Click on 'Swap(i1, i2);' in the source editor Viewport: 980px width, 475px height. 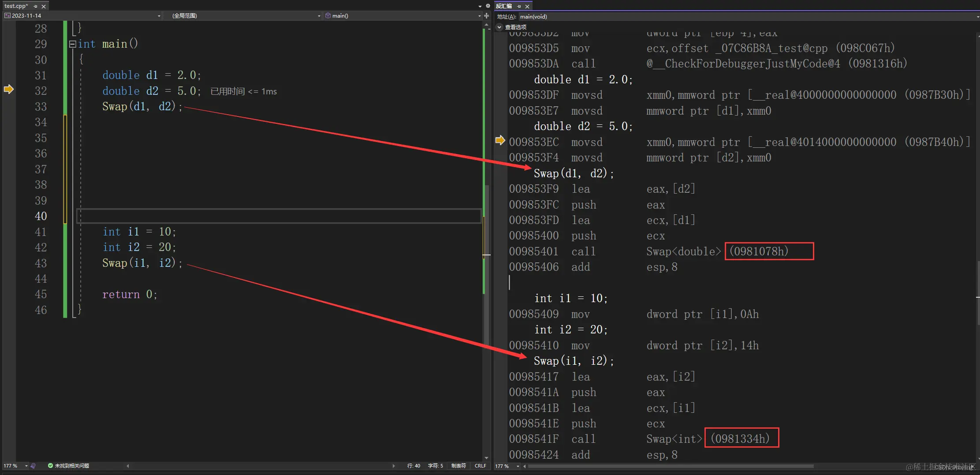coord(142,263)
